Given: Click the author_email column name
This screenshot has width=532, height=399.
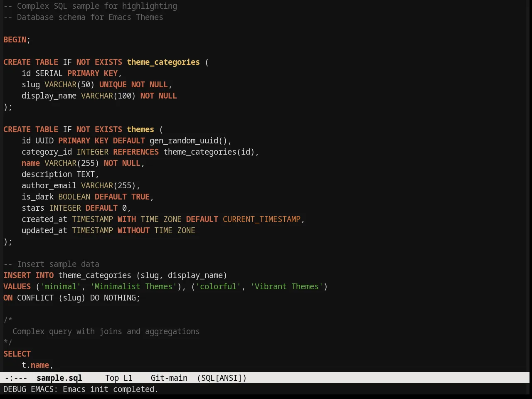Looking at the screenshot, I should pyautogui.click(x=49, y=185).
